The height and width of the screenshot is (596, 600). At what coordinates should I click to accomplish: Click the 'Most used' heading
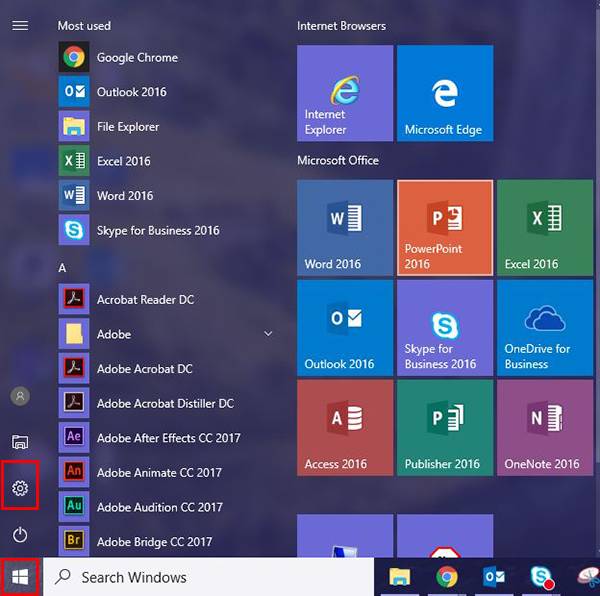84,26
